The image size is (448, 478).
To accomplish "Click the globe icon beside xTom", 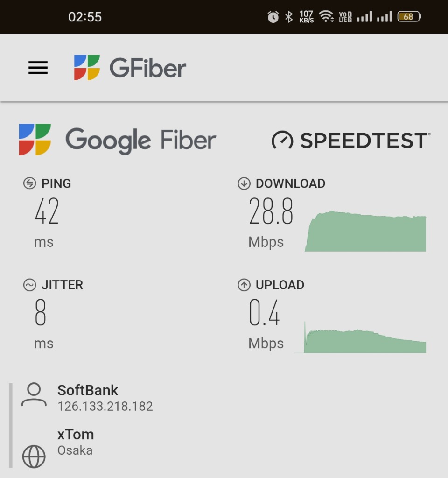I will click(x=34, y=457).
